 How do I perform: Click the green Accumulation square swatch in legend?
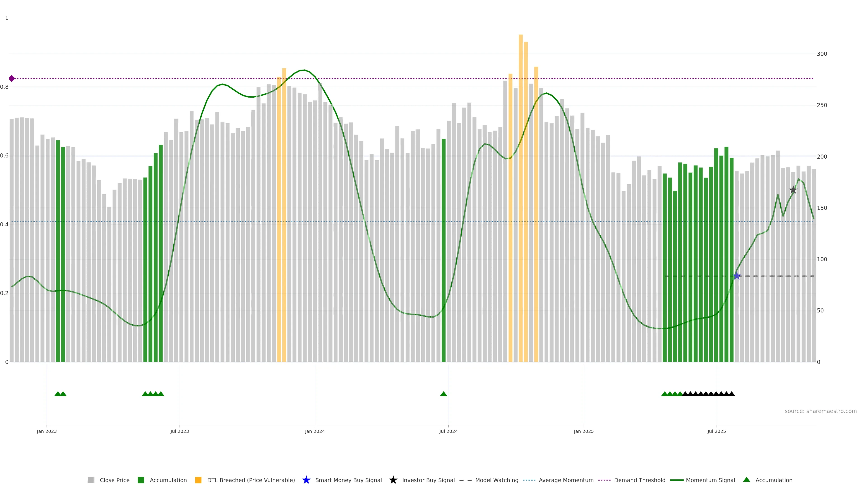[141, 480]
